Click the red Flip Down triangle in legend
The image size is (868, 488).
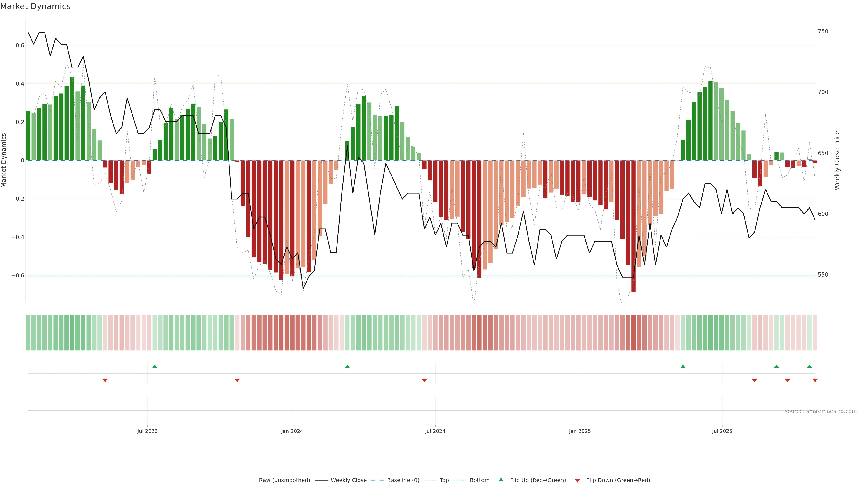(577, 480)
